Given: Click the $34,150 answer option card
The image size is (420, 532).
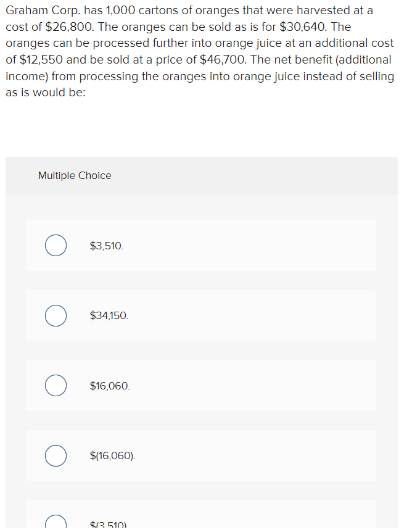Looking at the screenshot, I should [201, 315].
